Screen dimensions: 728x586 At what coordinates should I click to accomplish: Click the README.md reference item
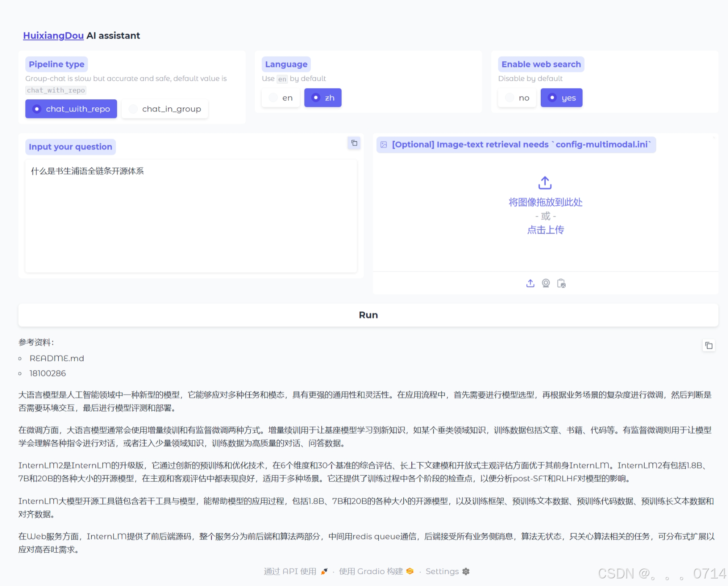point(56,358)
